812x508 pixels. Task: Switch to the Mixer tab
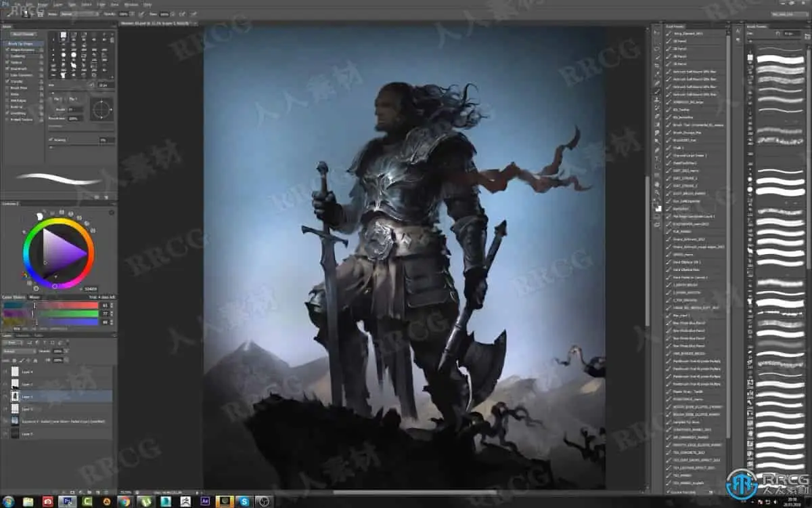click(x=34, y=297)
